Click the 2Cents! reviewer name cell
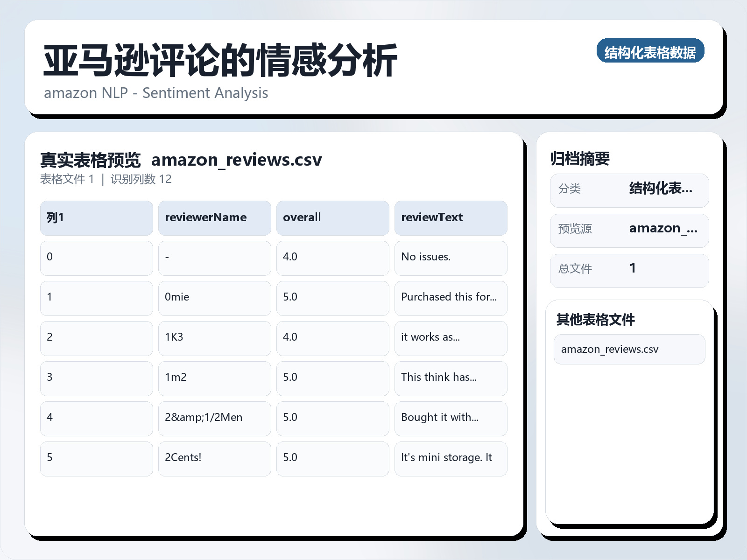The height and width of the screenshot is (560, 747). click(214, 458)
